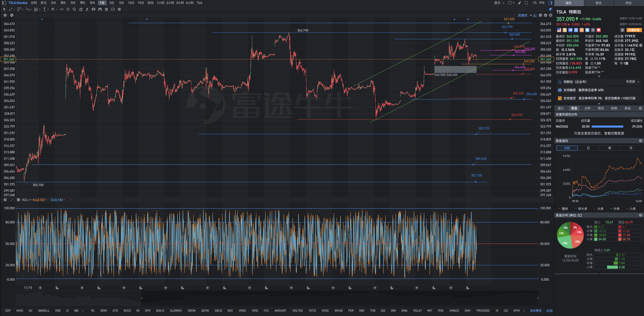Open the 分析 analysis tab
Screen dimensions: 644x316
pyautogui.click(x=588, y=108)
